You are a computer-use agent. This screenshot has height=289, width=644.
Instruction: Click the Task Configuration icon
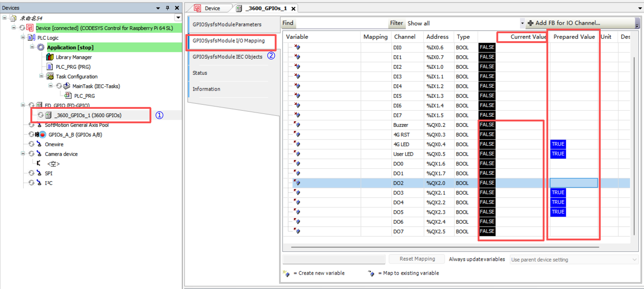click(x=50, y=77)
